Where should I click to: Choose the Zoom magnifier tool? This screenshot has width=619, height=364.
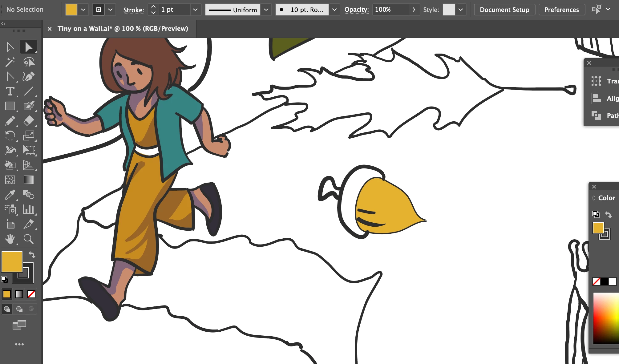coord(29,239)
